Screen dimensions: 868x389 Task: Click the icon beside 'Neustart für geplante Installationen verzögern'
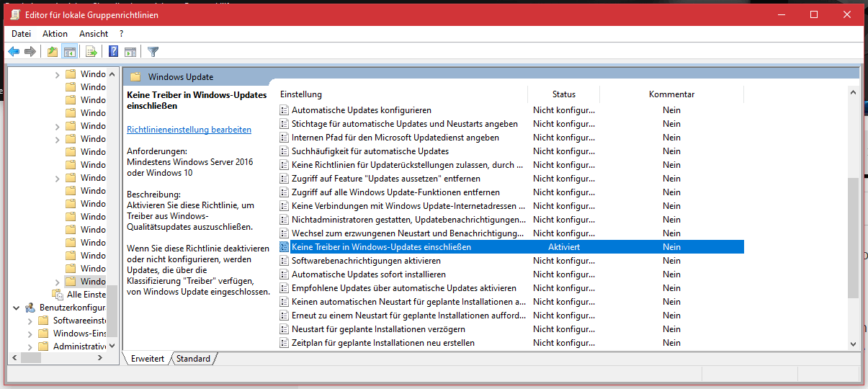click(284, 329)
